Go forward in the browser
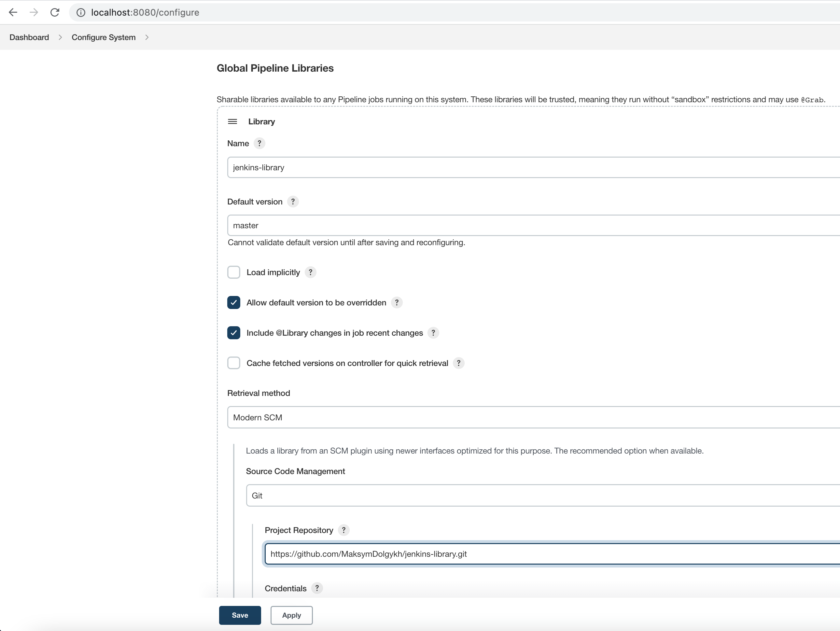Screen dimensions: 840x631 [34, 12]
